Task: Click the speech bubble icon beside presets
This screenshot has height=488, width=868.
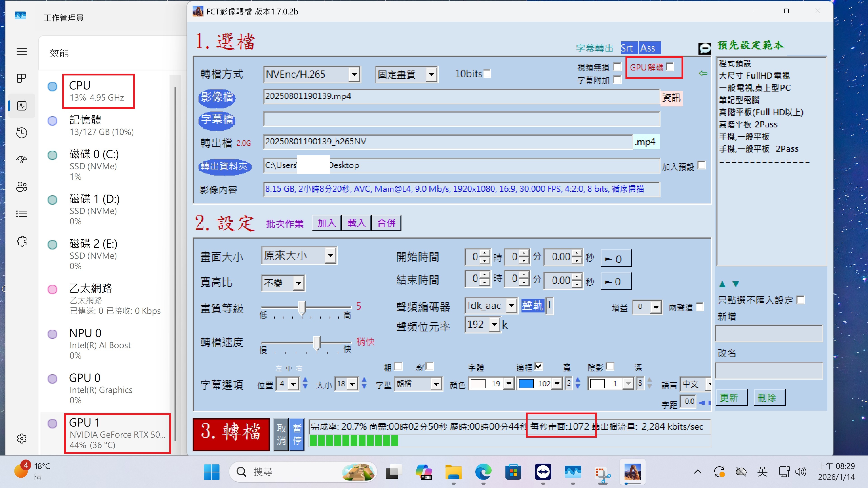Action: (705, 49)
